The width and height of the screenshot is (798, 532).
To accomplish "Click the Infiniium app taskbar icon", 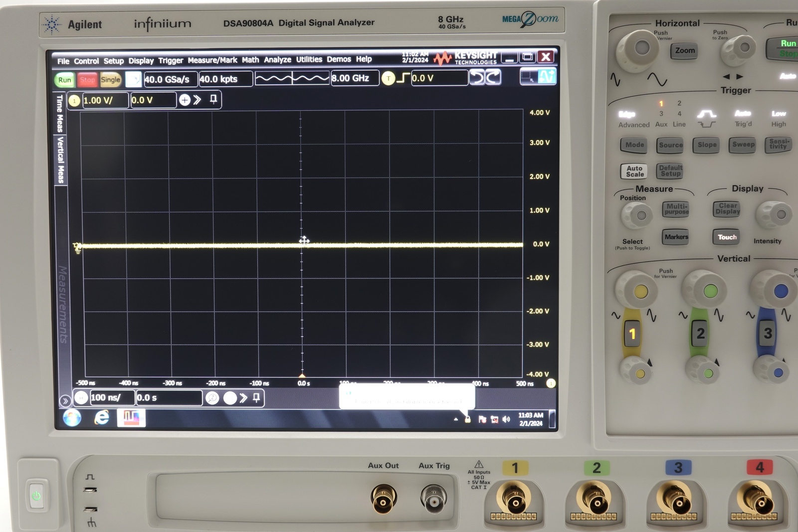I will point(131,418).
